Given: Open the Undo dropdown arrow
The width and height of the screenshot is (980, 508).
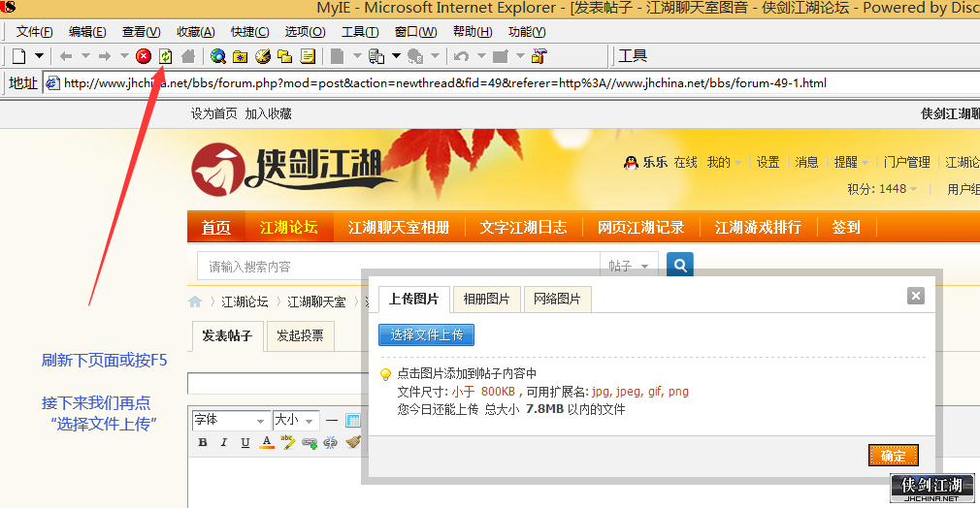Looking at the screenshot, I should pyautogui.click(x=481, y=56).
